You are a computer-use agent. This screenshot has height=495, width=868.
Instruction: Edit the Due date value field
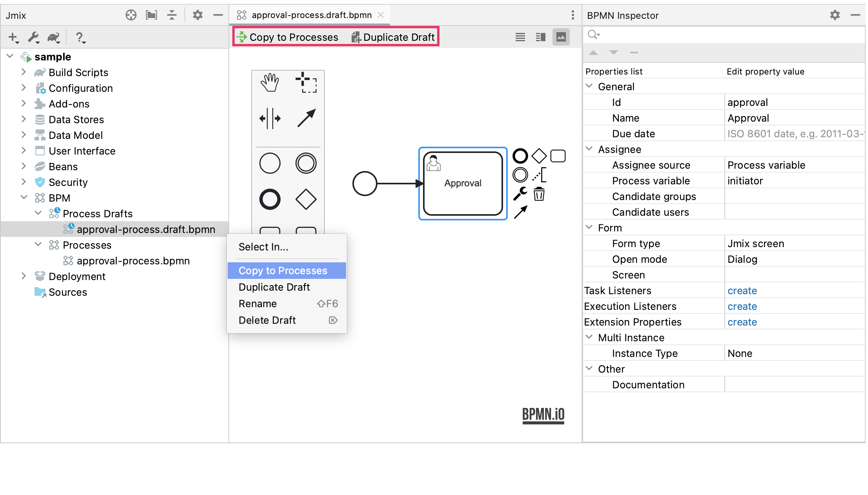click(795, 134)
